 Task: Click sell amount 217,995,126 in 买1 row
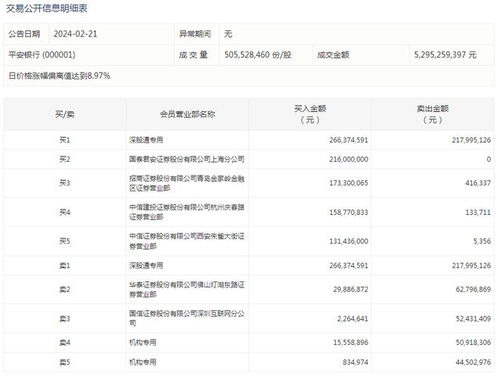[x=471, y=140]
